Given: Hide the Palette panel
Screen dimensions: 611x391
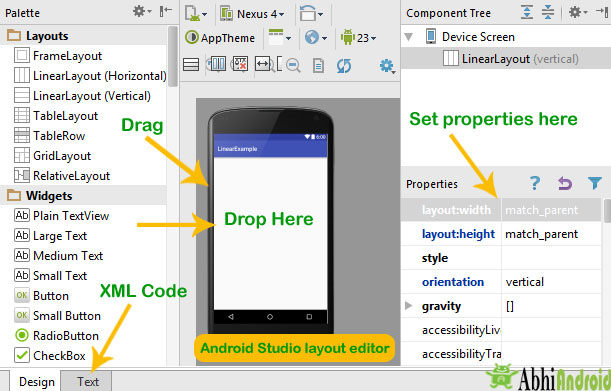Looking at the screenshot, I should pyautogui.click(x=166, y=12).
